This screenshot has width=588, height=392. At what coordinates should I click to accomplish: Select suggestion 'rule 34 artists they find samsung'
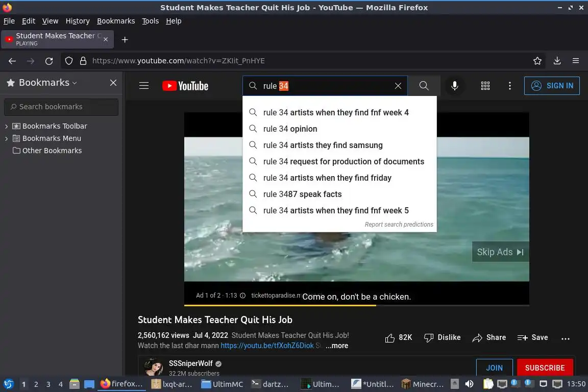pos(340,145)
